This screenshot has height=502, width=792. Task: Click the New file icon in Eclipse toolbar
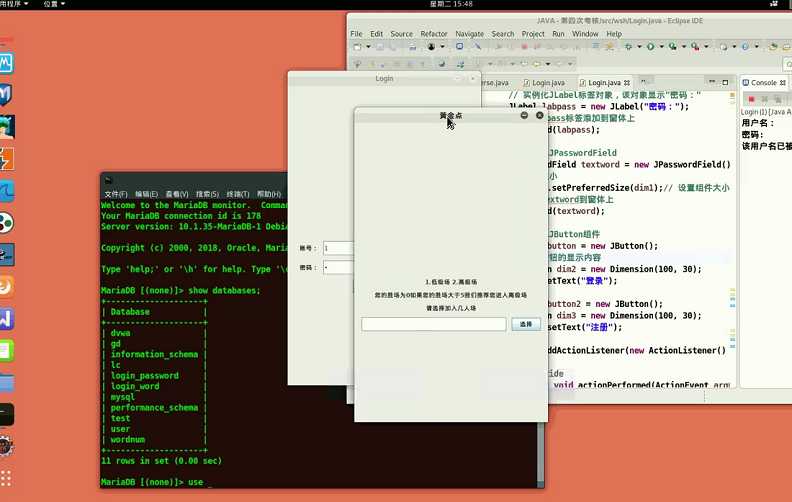tap(357, 46)
